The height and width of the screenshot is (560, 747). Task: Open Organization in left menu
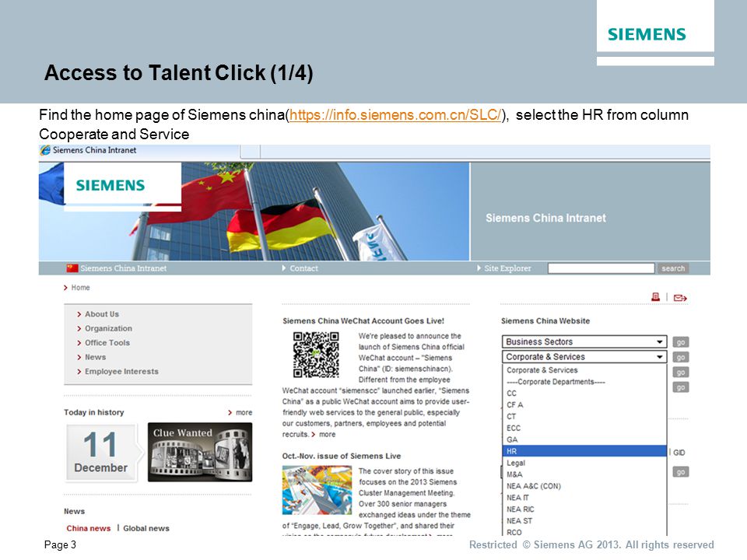[x=109, y=328]
